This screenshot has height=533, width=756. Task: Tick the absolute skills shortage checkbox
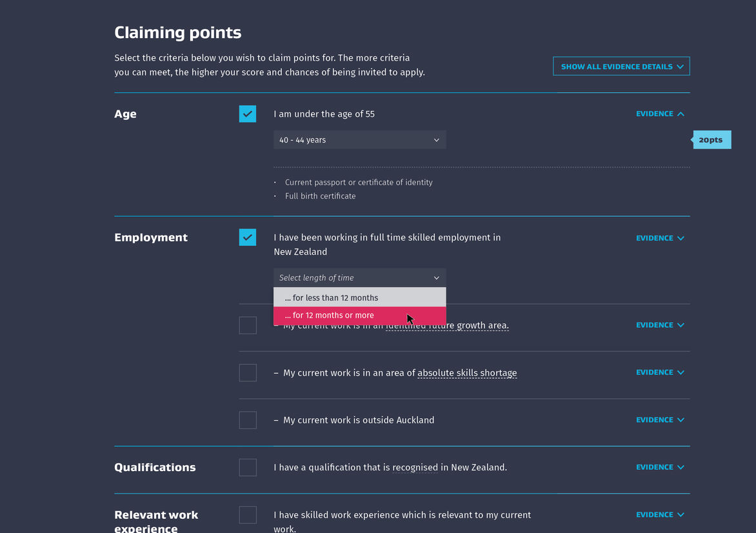248,373
